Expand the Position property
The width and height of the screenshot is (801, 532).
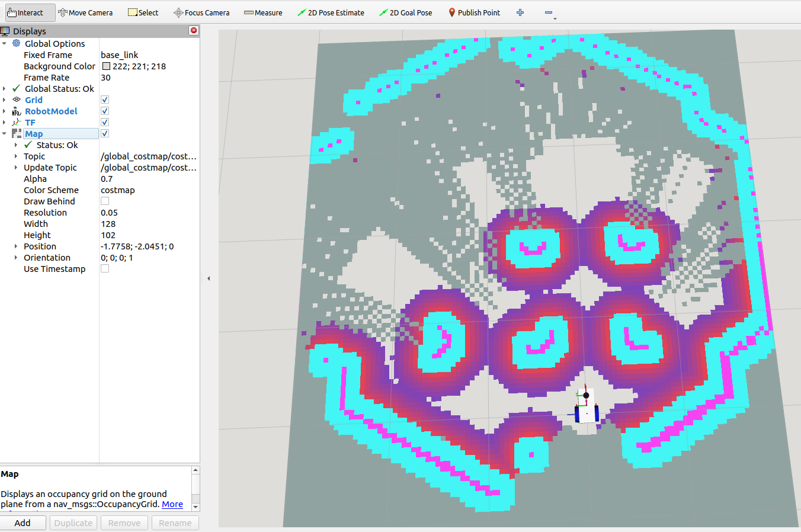click(x=16, y=246)
